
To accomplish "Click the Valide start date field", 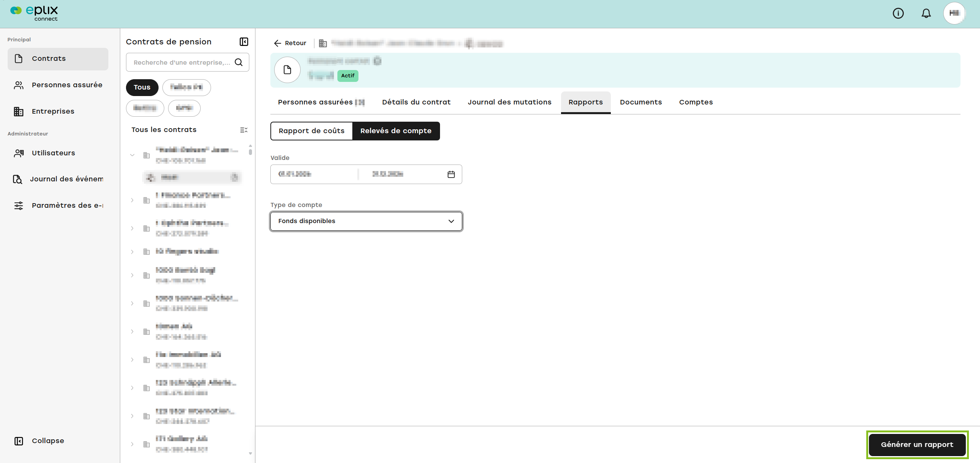I will coord(314,174).
